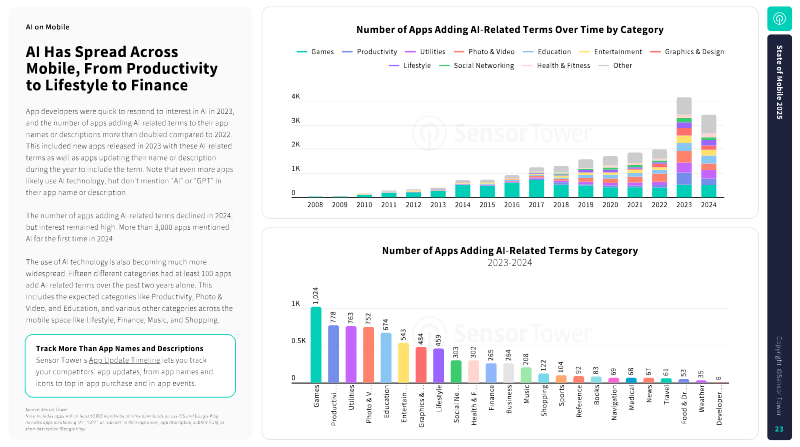The width and height of the screenshot is (800, 447).
Task: Click the State of Mobile 2025 sidebar
Action: click(x=779, y=237)
